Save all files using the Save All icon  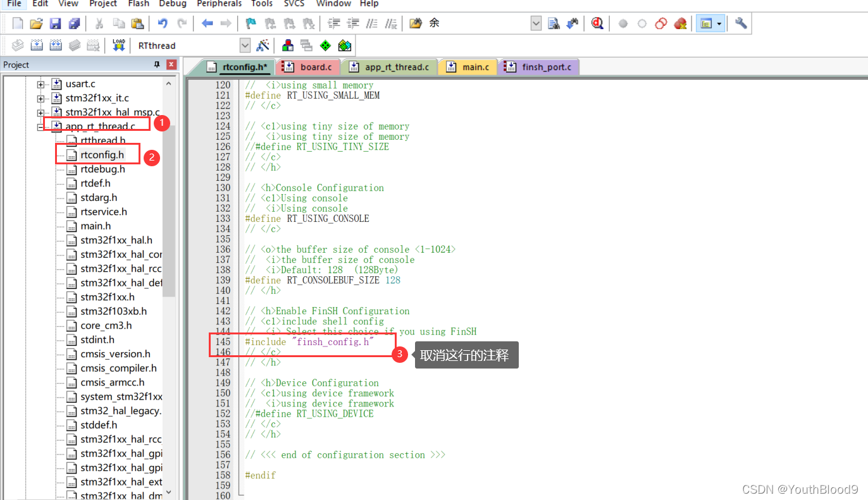pyautogui.click(x=74, y=23)
